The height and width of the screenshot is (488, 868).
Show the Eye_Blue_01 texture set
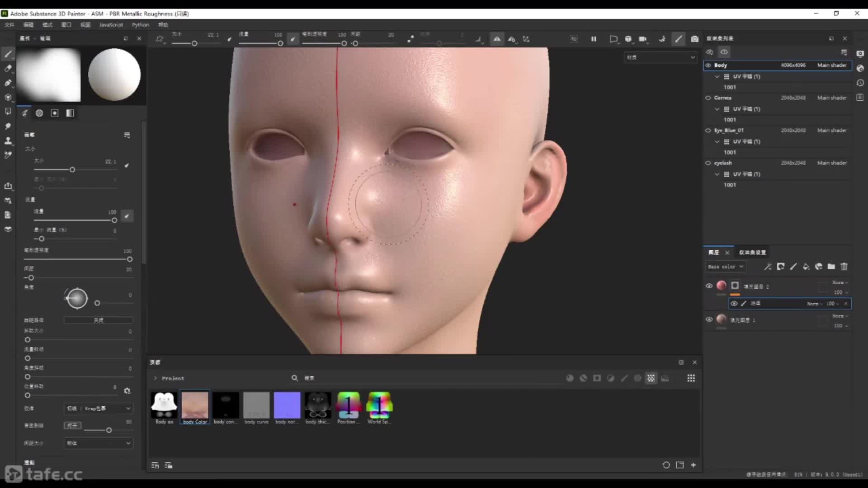coord(708,131)
